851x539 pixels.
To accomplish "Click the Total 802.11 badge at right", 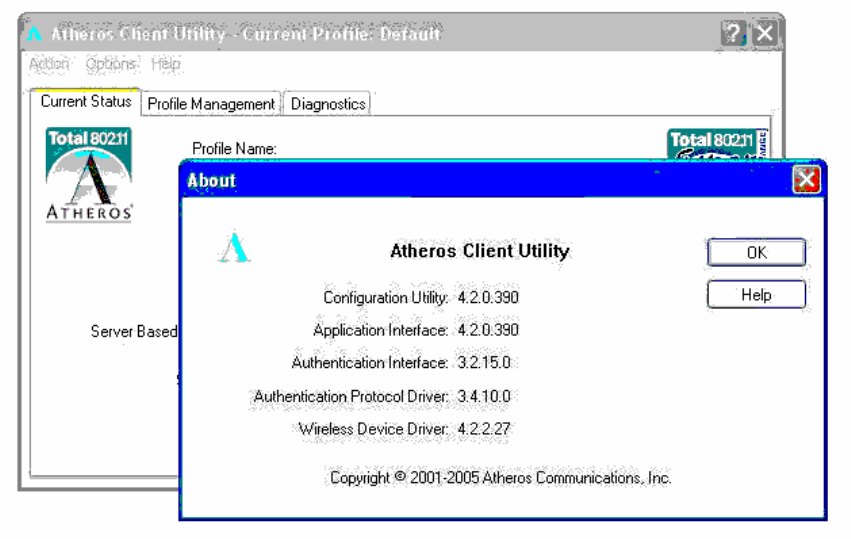I will click(717, 144).
